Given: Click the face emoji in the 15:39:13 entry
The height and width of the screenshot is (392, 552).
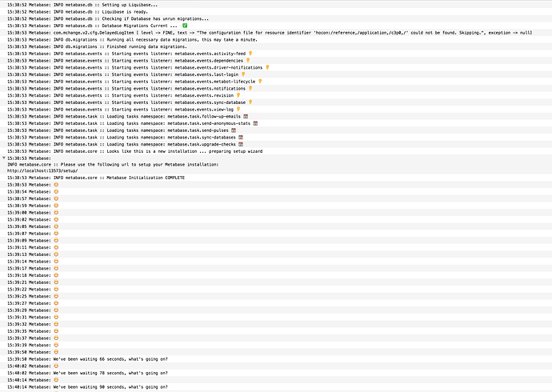Looking at the screenshot, I should (x=56, y=254).
